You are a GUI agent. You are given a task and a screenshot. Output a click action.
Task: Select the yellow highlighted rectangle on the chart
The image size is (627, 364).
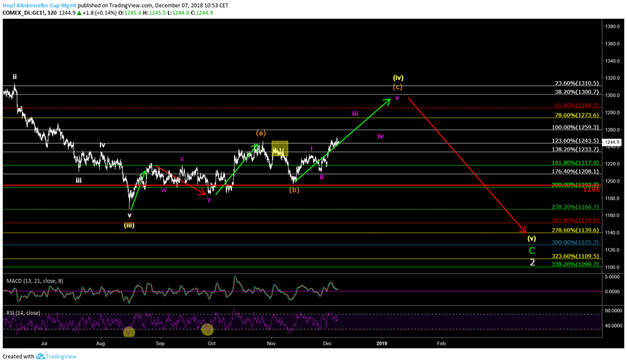pyautogui.click(x=280, y=149)
